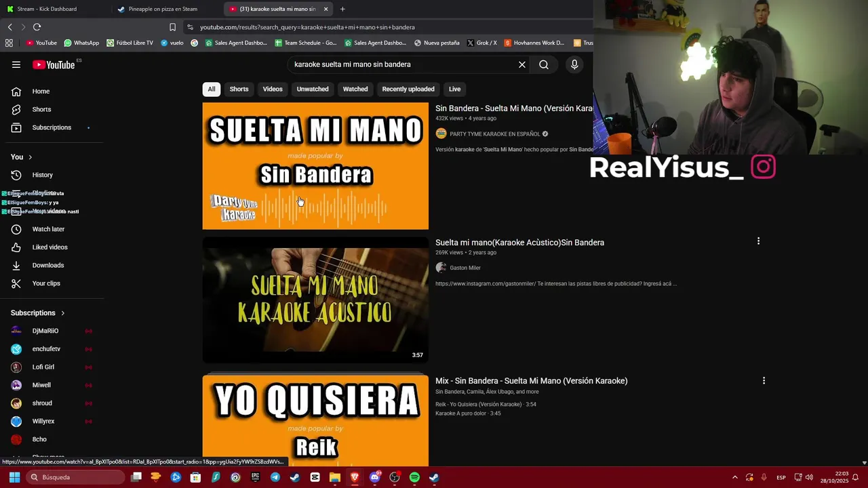Screen dimensions: 868x488
Task: Expand the Subscriptions section header chevron
Action: click(x=62, y=313)
